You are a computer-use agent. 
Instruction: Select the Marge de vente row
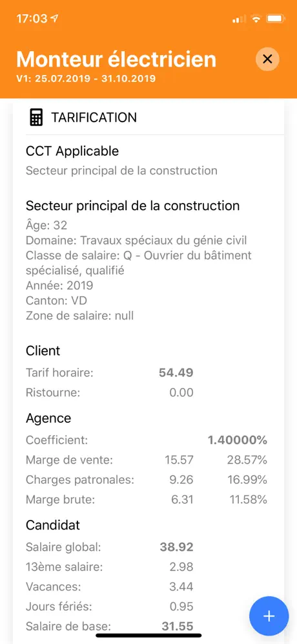tap(147, 460)
